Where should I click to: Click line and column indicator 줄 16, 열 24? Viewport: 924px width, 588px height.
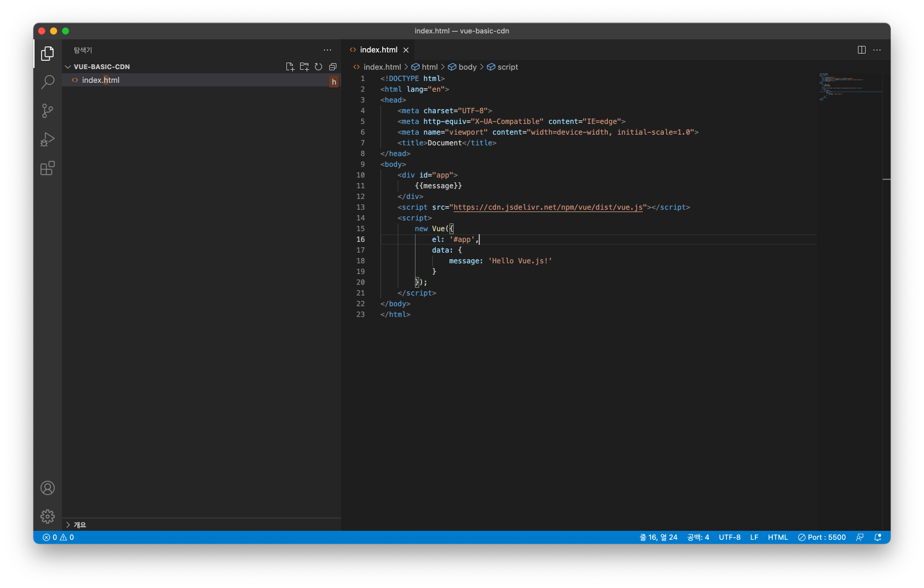pos(658,537)
